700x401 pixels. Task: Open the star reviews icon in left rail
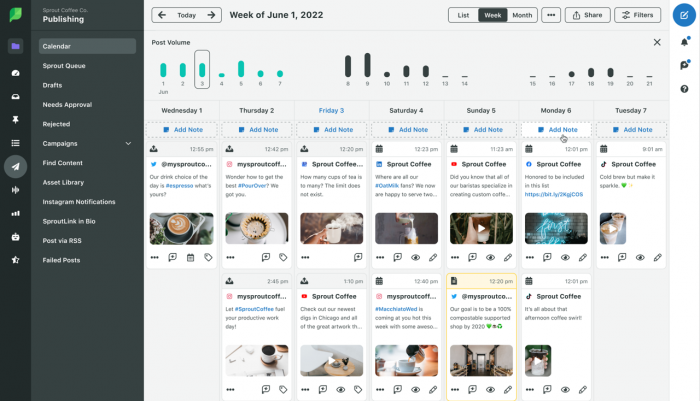coord(16,260)
